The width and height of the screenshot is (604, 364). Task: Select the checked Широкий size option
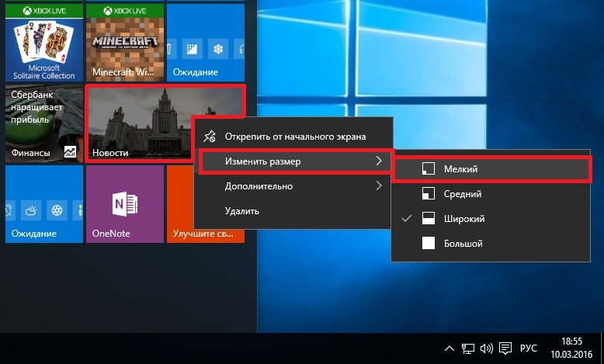[491, 218]
